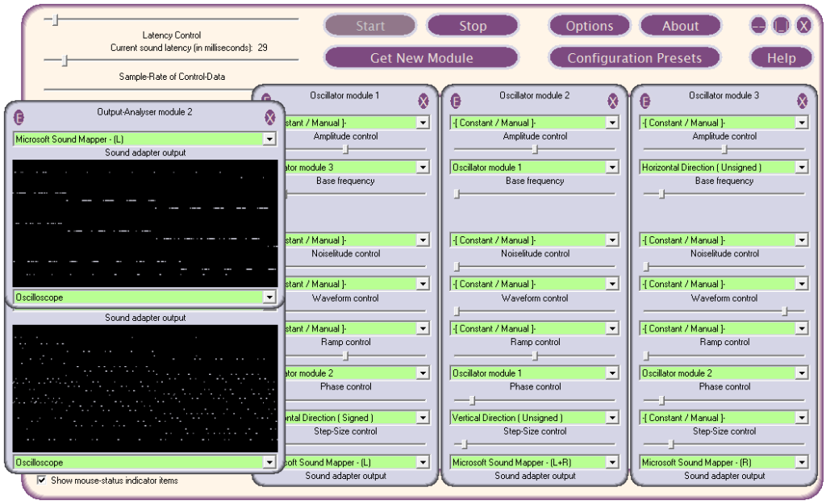Click the E icon on Output-Analyser module 2
Viewport: 826px width, 504px height.
click(19, 118)
